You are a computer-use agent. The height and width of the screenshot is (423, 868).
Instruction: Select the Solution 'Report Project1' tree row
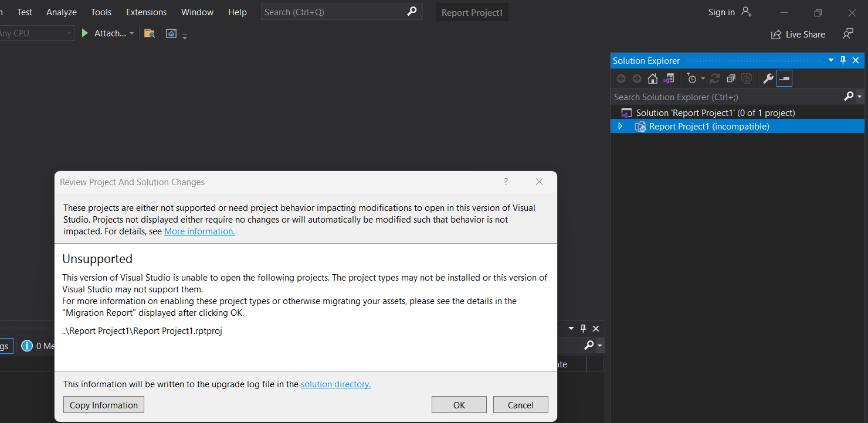737,112
